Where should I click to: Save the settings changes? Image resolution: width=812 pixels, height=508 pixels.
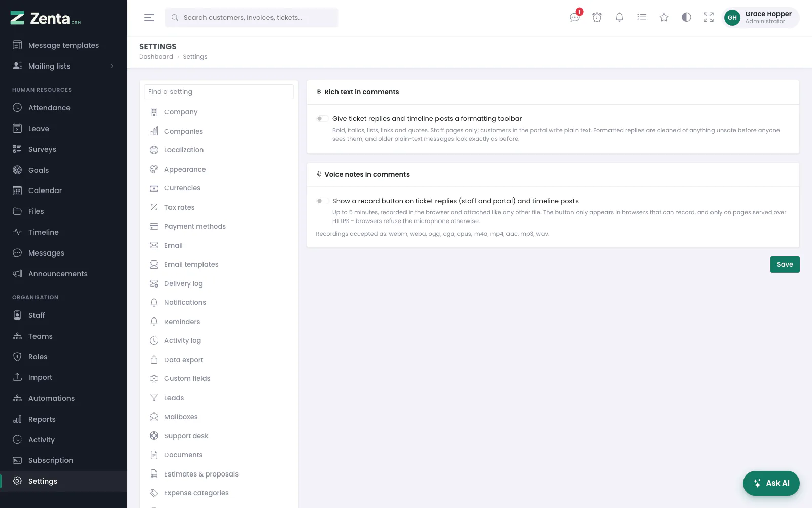[785, 264]
